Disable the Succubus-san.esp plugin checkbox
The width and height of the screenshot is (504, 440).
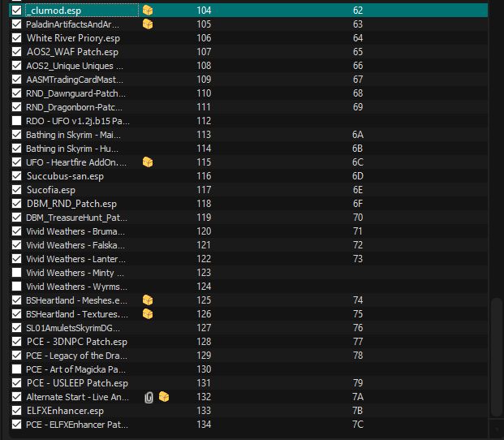tap(17, 176)
